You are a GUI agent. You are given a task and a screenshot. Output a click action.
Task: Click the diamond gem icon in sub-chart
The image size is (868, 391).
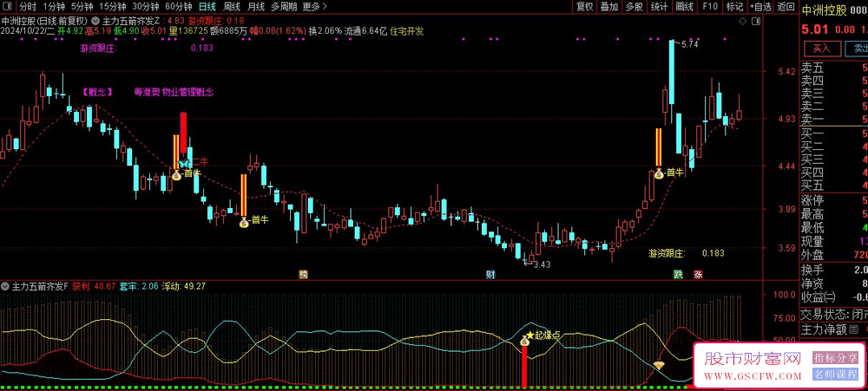coord(659,365)
